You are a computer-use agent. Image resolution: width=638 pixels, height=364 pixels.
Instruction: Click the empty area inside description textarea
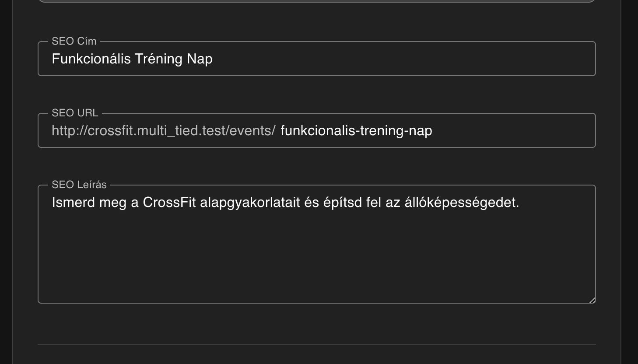tap(316, 262)
